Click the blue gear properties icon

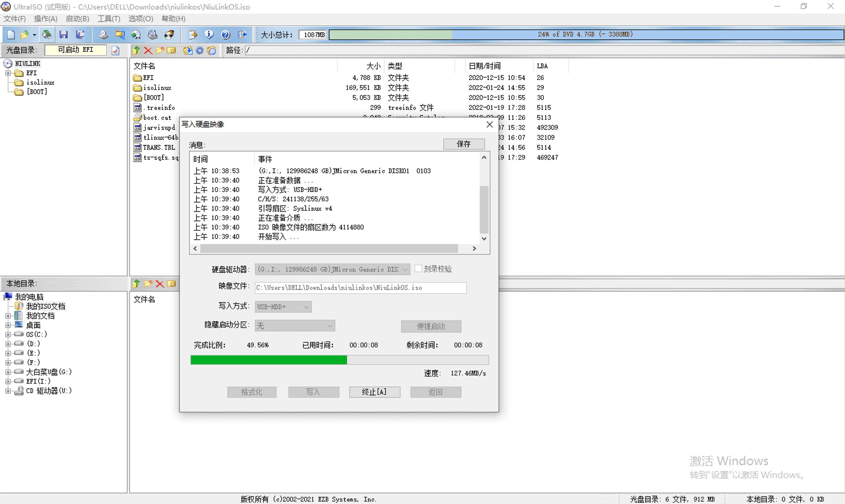pyautogui.click(x=200, y=50)
